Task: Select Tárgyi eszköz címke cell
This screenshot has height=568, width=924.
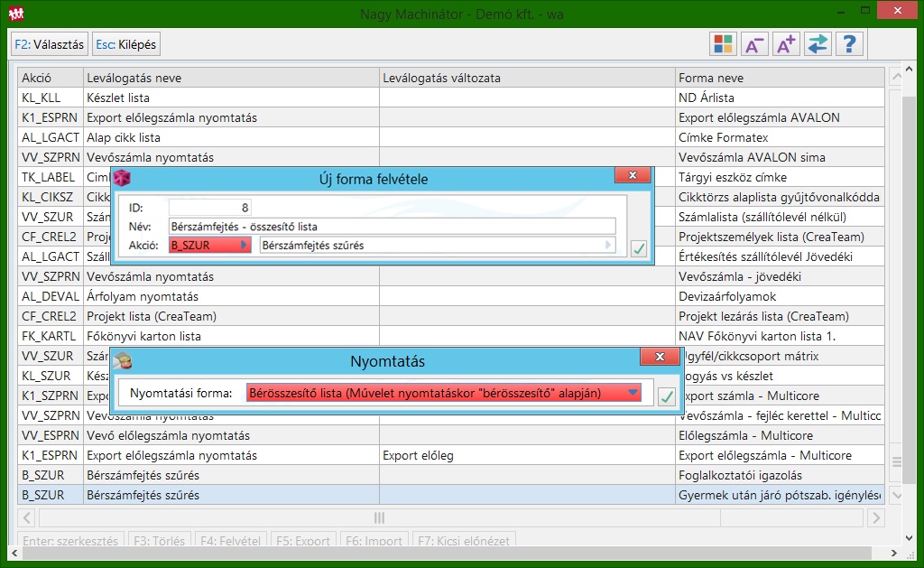Action: coord(780,177)
